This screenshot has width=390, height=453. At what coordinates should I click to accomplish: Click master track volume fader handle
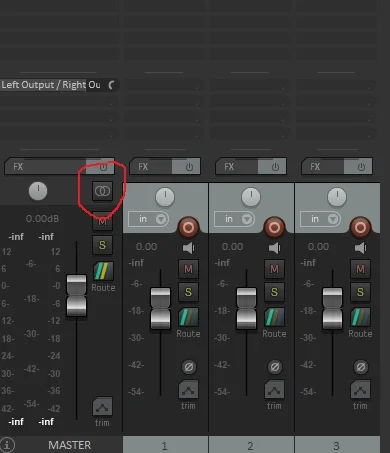76,295
